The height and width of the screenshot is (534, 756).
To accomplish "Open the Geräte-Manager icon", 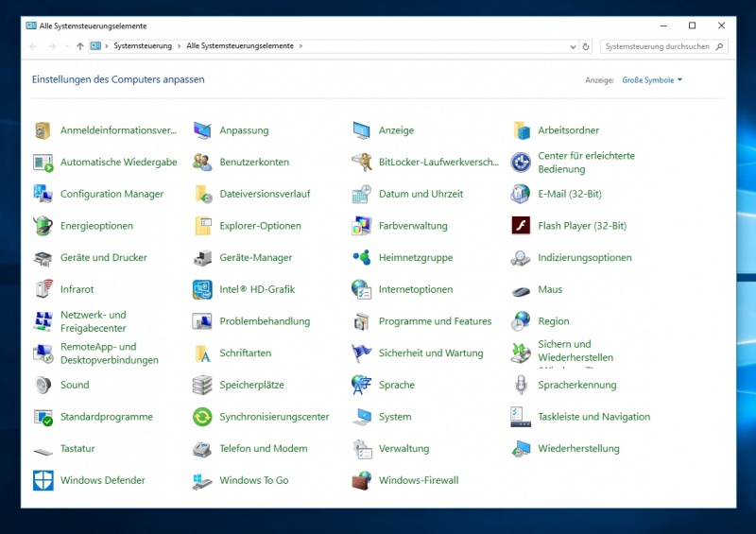I will (202, 258).
